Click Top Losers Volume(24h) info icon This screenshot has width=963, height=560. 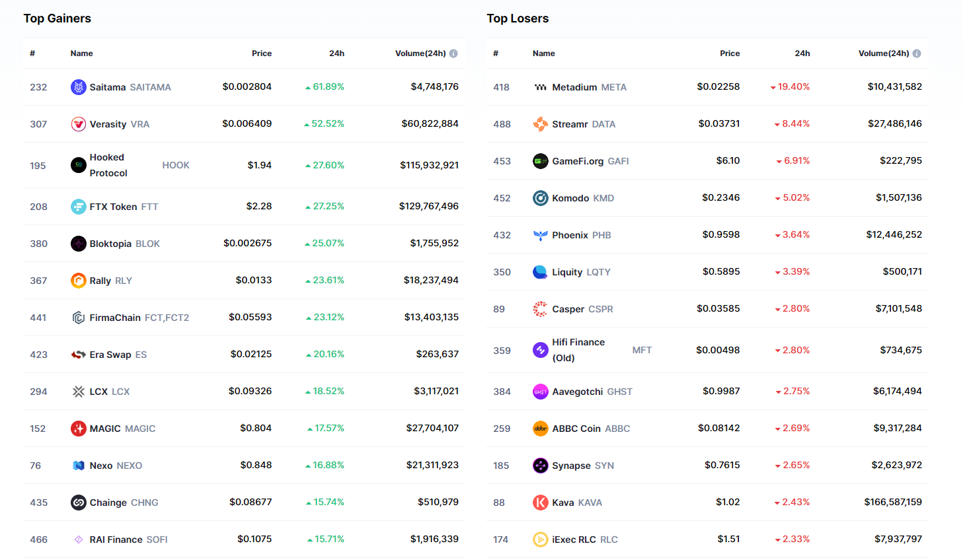[x=917, y=53]
